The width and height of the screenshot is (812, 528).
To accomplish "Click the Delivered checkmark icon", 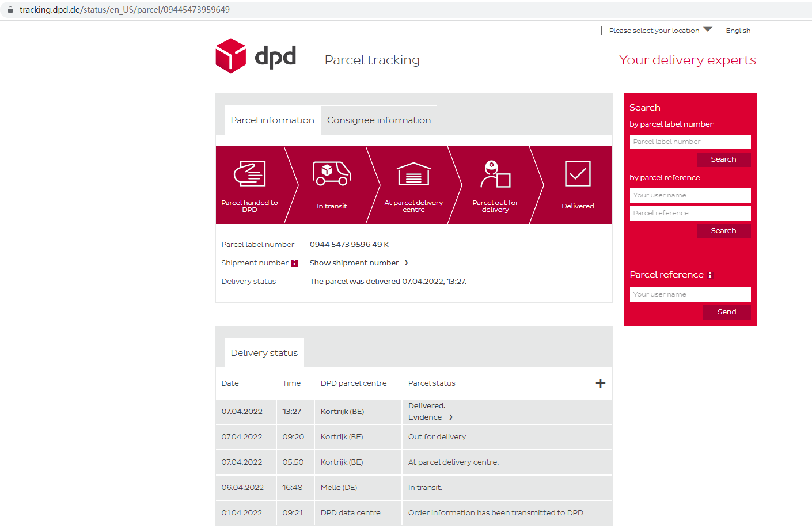I will coord(578,173).
